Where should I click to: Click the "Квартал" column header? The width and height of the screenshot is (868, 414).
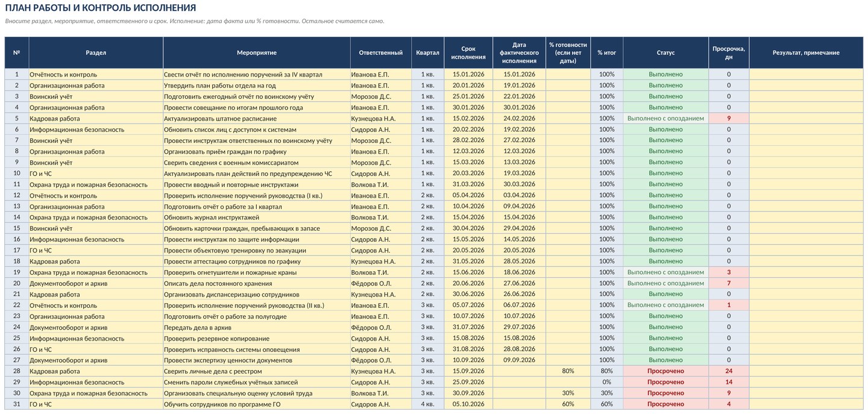[x=428, y=53]
